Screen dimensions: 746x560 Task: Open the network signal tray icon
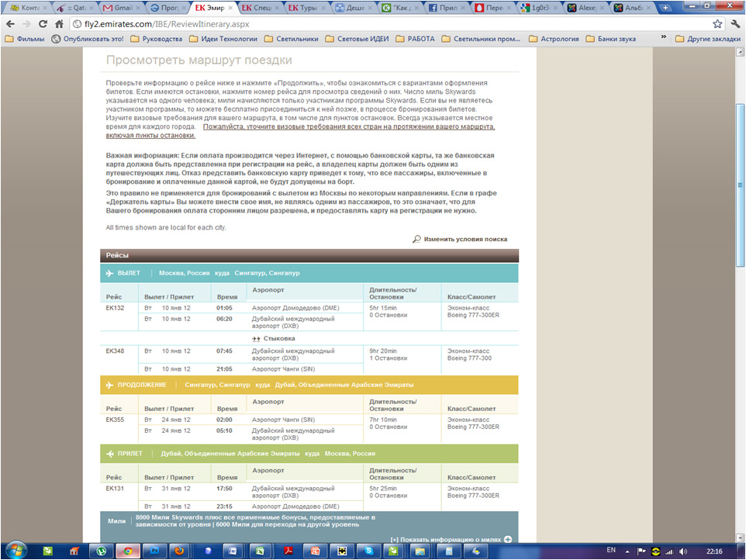pos(669,551)
